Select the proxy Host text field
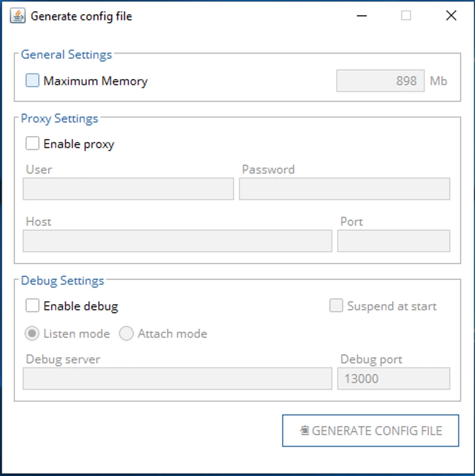Screen dimensions: 475x476 pyautogui.click(x=177, y=241)
